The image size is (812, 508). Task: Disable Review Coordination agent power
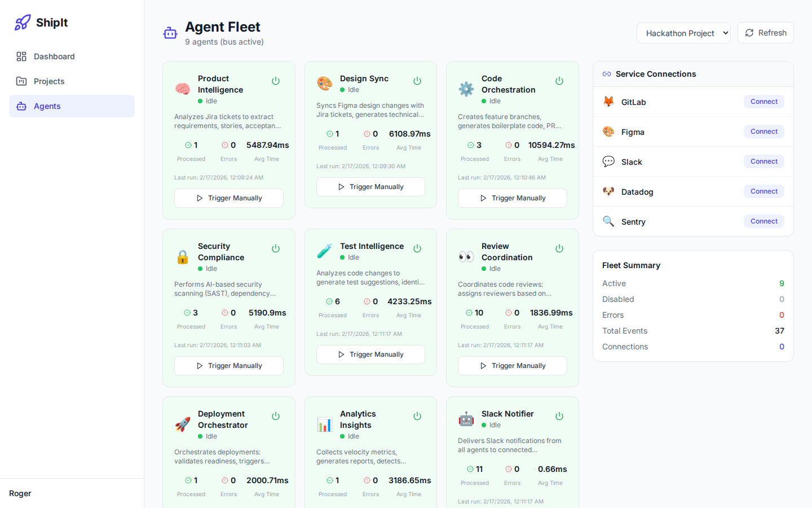point(559,248)
